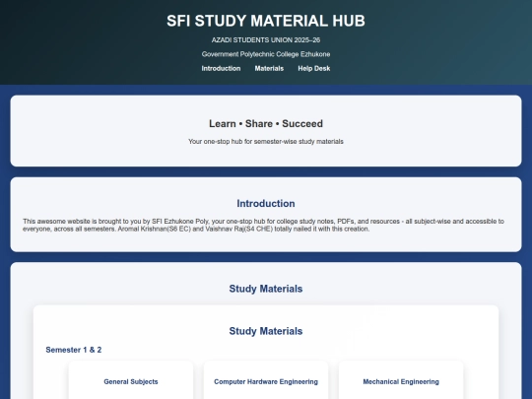
Task: Open the Mechanical Engineering card
Action: [x=401, y=380]
